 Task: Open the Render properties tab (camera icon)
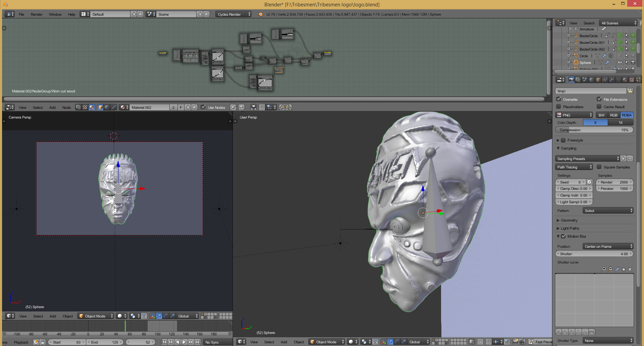click(571, 80)
